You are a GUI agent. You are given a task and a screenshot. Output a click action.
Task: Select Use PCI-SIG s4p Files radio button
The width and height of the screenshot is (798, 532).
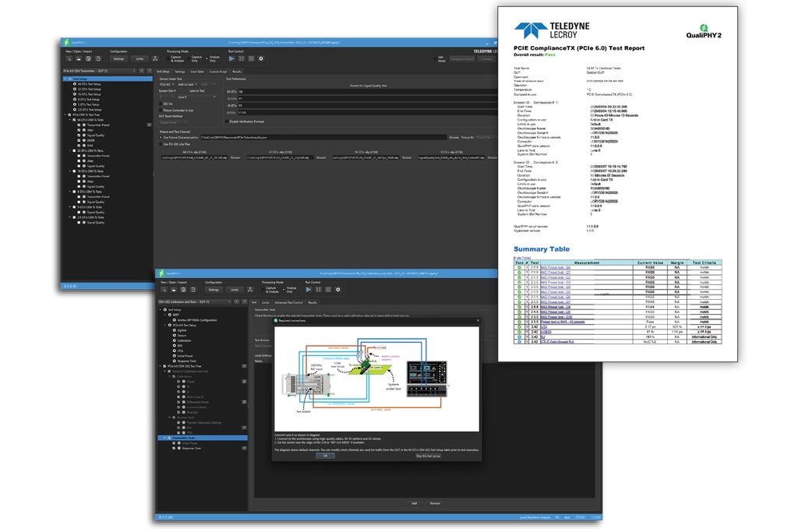click(x=161, y=144)
